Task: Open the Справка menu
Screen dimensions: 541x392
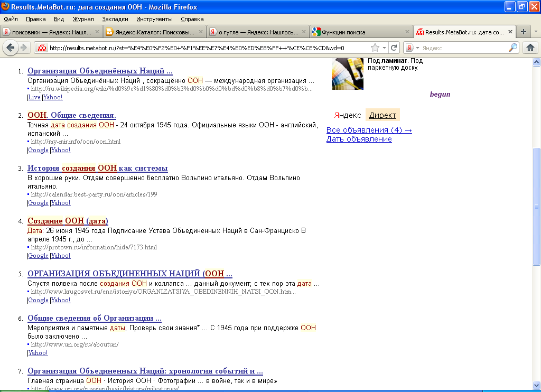Action: tap(192, 19)
